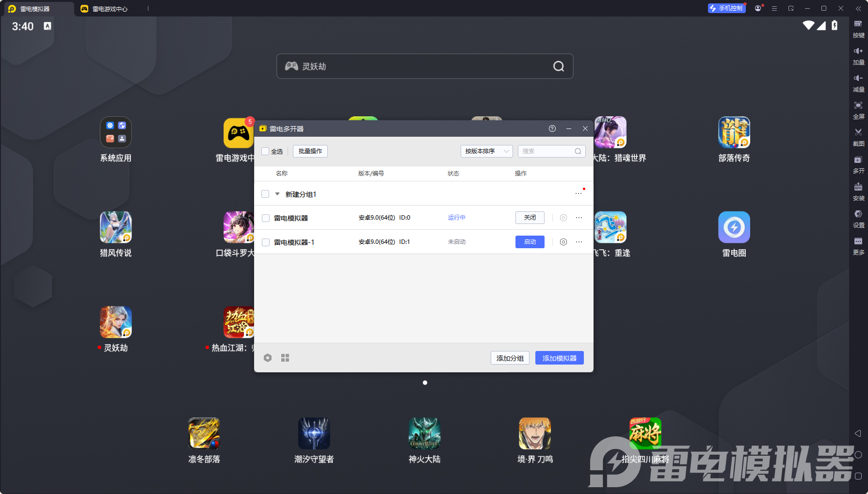This screenshot has height=494, width=868.
Task: Click the home screen page indicator dot
Action: click(x=425, y=383)
